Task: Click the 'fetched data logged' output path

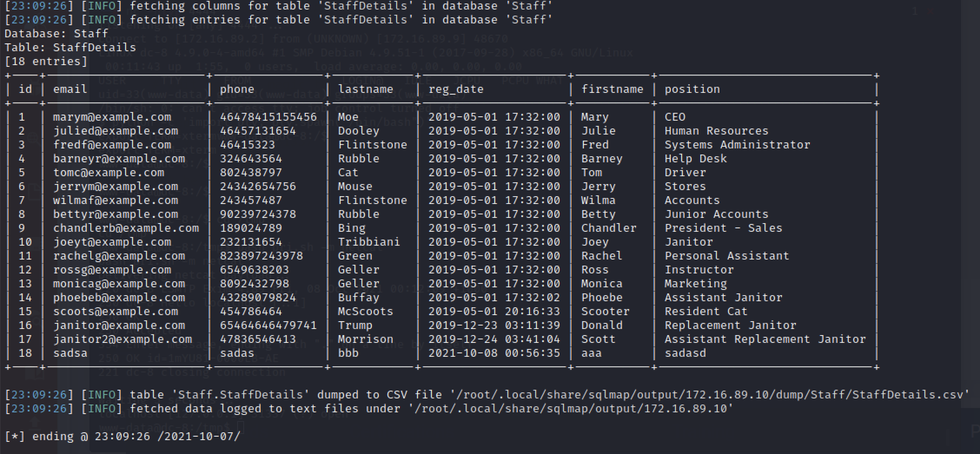Action: coord(571,408)
